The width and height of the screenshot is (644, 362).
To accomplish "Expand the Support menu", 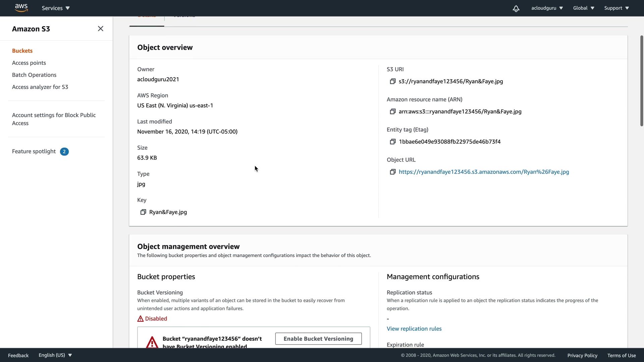I will (616, 8).
